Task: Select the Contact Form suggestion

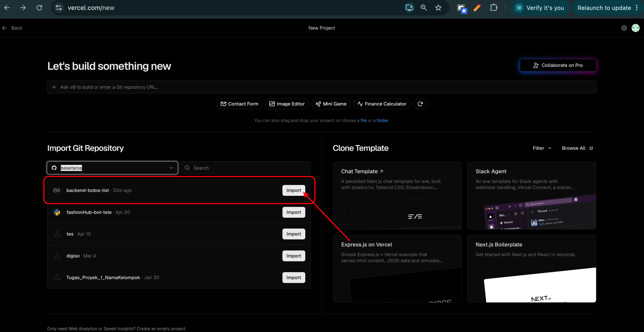Action: point(240,104)
